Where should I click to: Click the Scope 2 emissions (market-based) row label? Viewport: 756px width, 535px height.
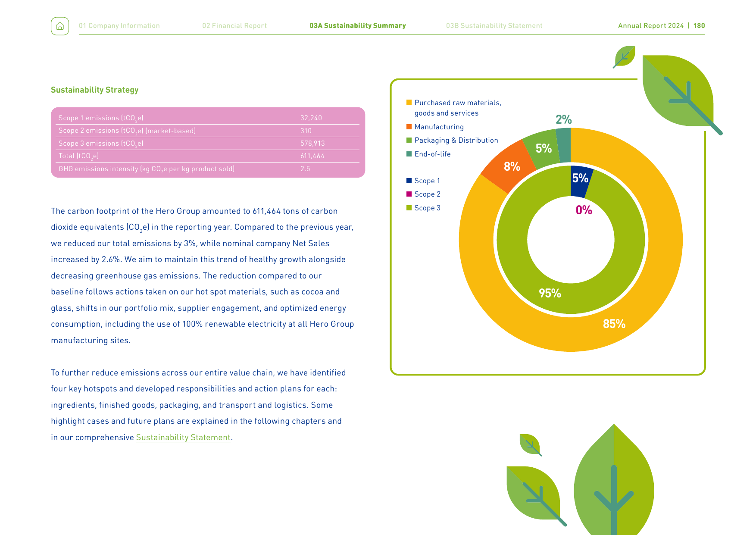tap(127, 131)
